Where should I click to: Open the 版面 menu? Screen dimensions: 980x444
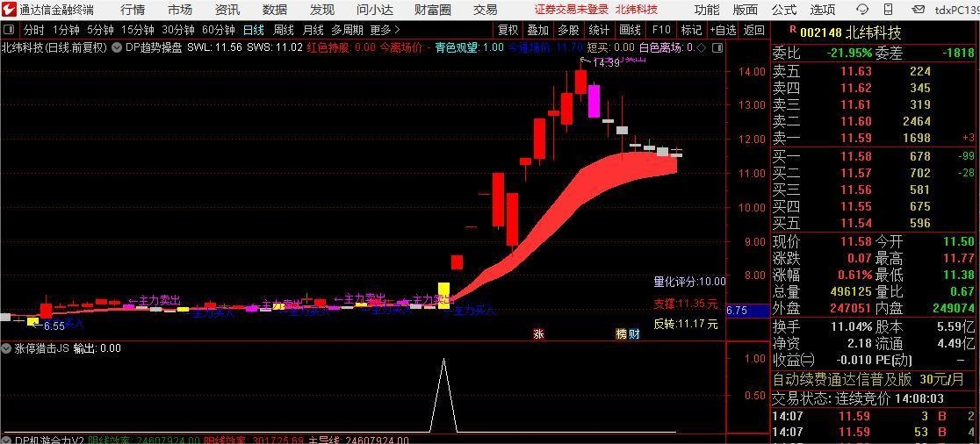click(745, 10)
